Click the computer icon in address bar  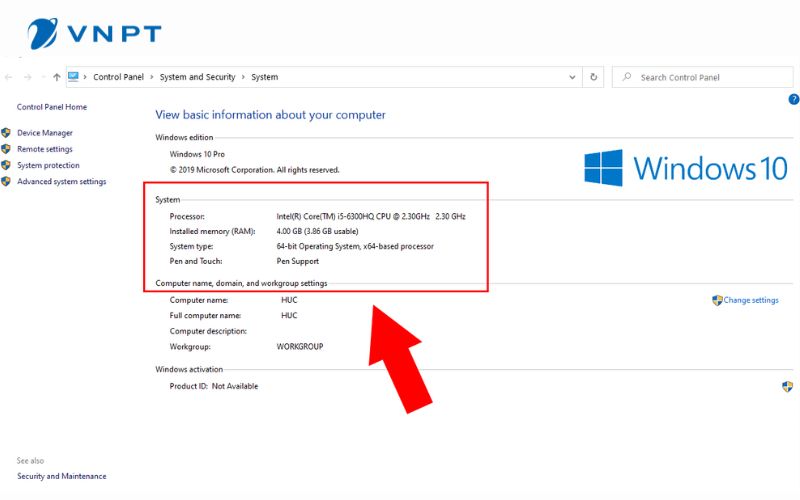point(74,77)
